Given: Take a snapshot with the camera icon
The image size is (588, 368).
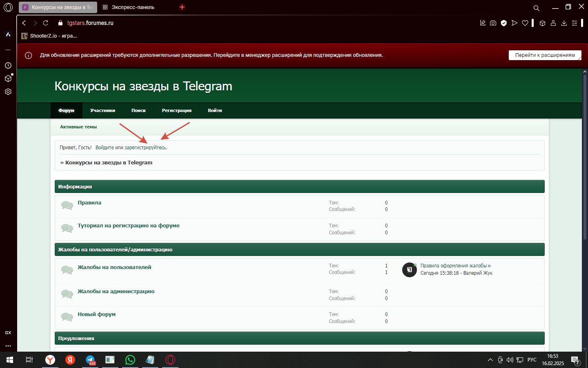Looking at the screenshot, I should point(493,23).
